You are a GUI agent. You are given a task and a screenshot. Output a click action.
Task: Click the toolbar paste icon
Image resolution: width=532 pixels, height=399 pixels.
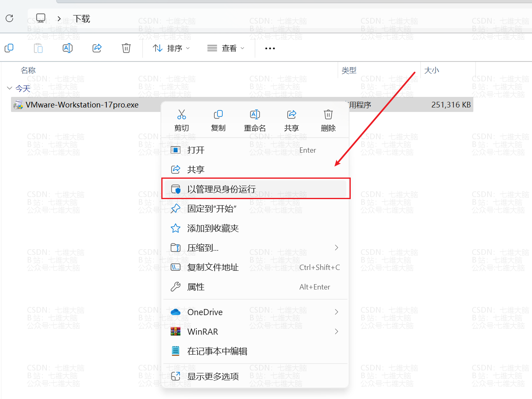(38, 48)
